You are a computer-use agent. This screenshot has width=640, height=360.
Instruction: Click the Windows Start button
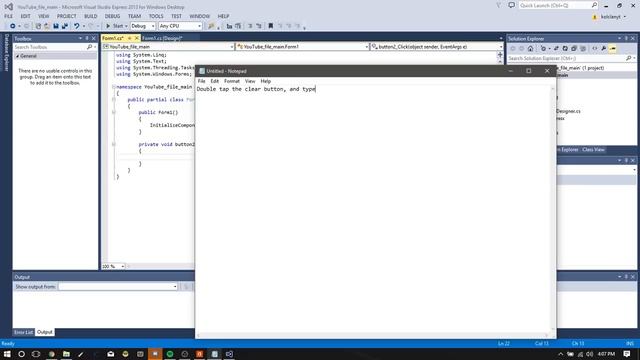7,354
